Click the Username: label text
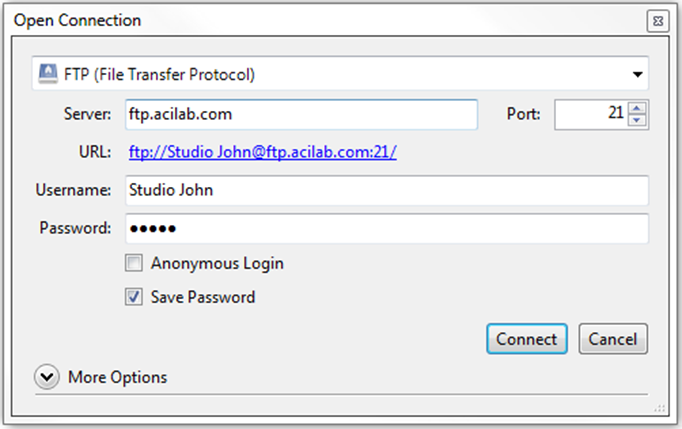Screen dimensions: 682x429 (x=73, y=190)
